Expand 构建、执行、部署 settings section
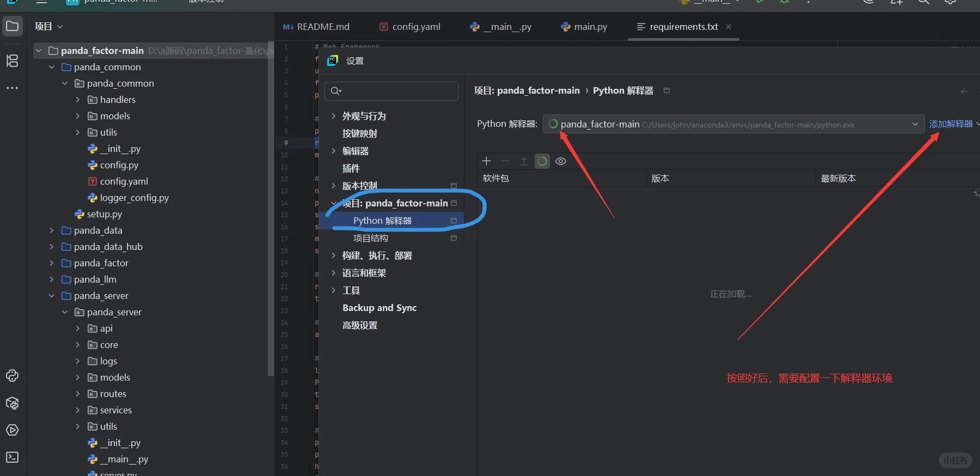 pyautogui.click(x=333, y=255)
